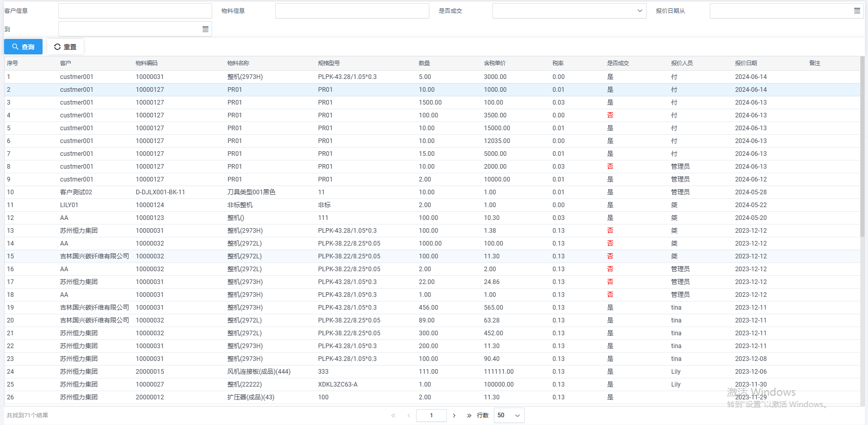Open the 行数 rows-per-page dropdown

[509, 415]
